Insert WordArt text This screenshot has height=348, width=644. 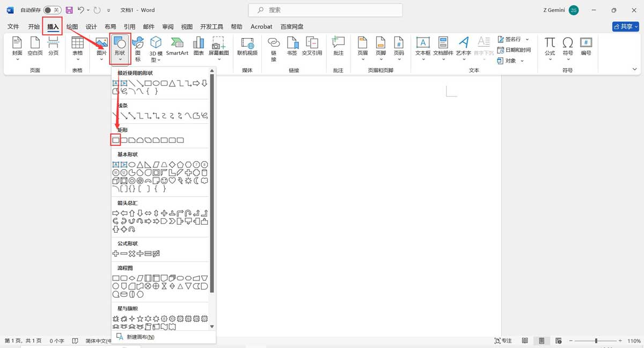click(463, 47)
